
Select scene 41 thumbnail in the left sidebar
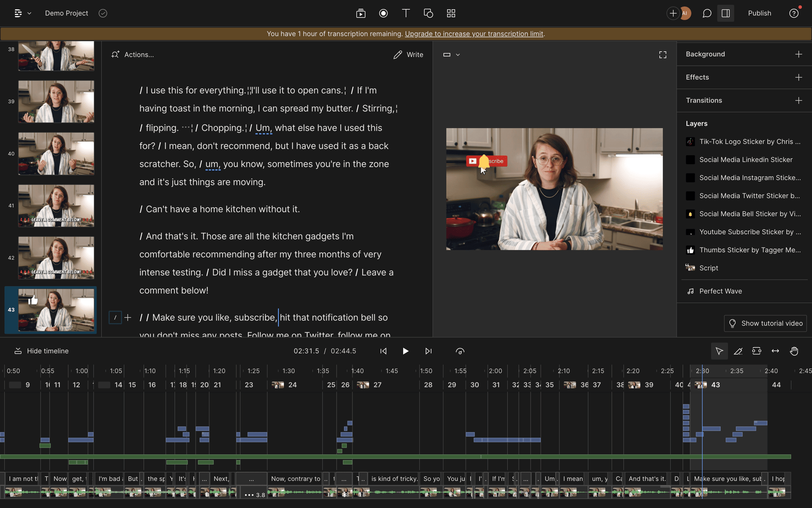point(56,206)
